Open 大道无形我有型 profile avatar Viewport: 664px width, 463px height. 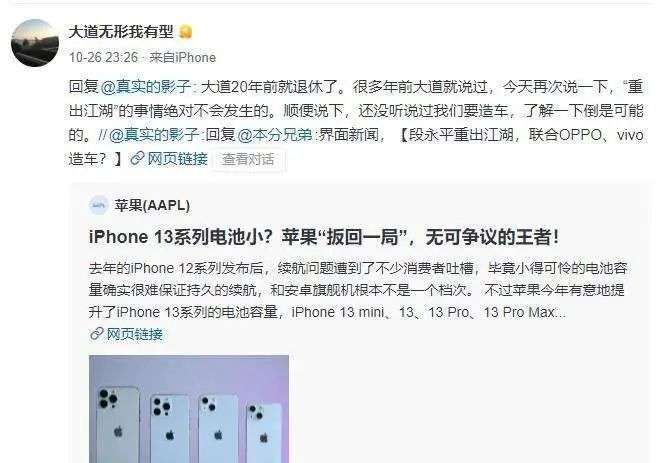click(35, 43)
